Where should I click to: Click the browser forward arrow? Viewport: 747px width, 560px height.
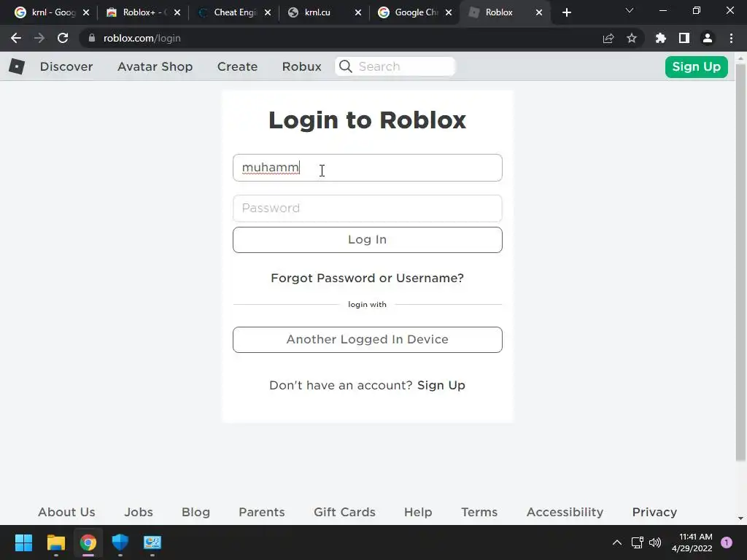coord(39,38)
